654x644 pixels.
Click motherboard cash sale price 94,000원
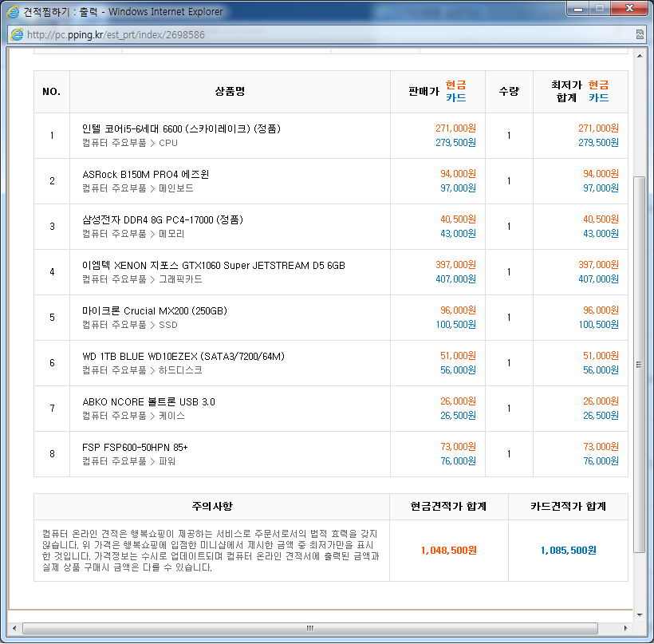click(x=458, y=174)
